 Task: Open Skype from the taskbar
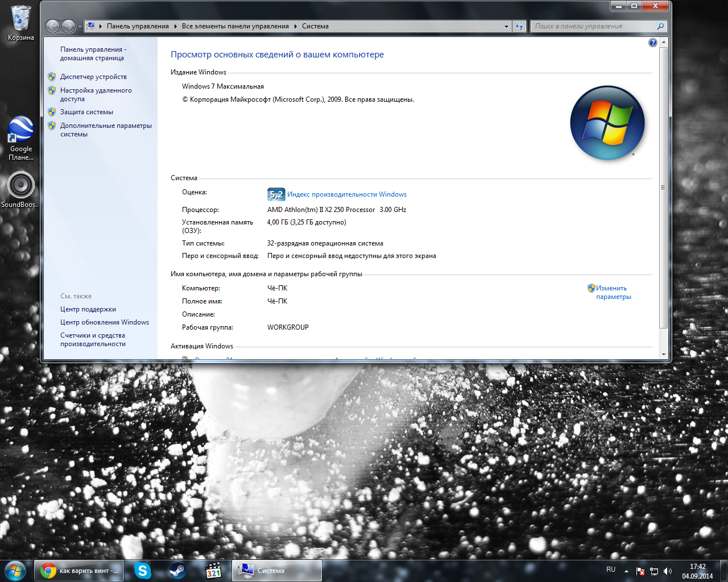point(143,571)
